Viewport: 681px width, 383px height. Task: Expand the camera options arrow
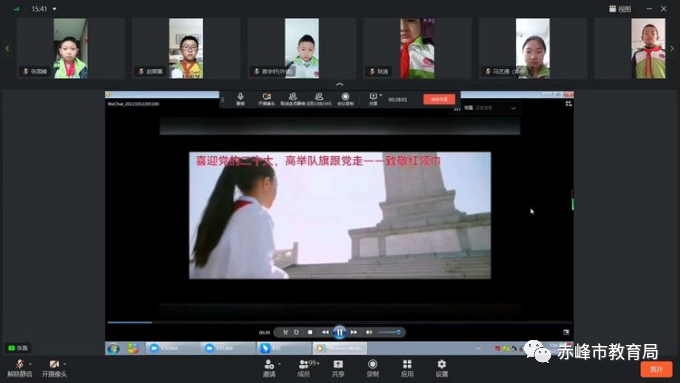[65, 364]
